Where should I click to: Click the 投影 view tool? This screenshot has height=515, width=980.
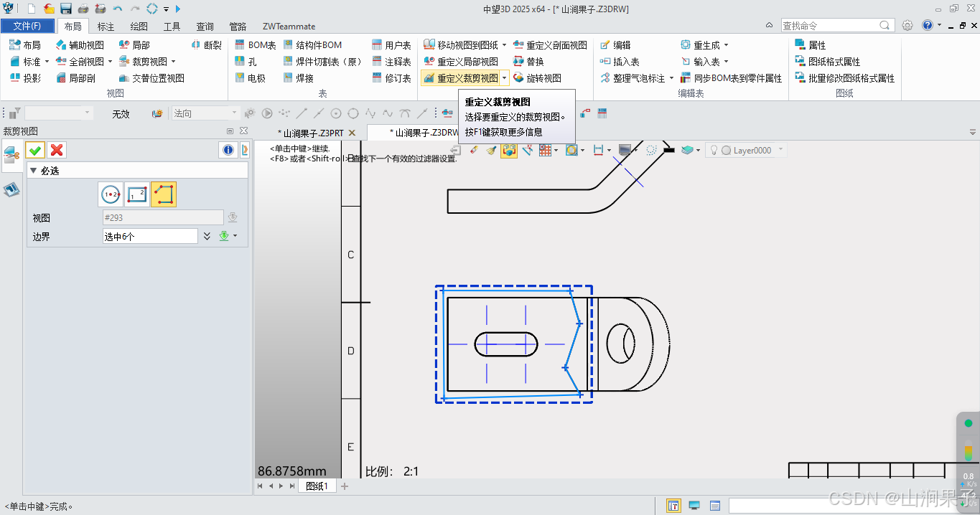[x=25, y=78]
